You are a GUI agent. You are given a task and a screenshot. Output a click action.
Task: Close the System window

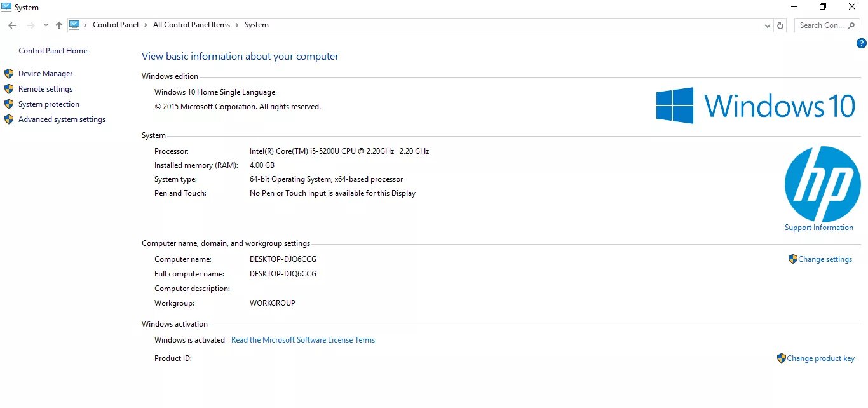pos(852,7)
